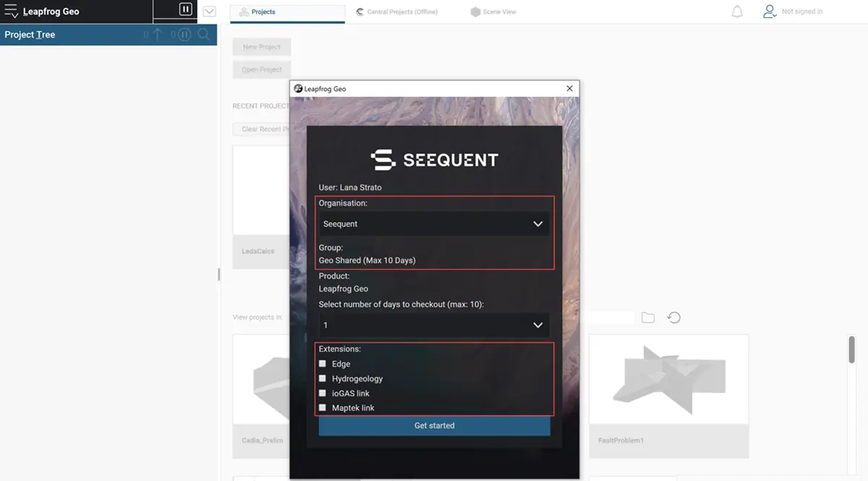
Task: Click the Clear Recent Projects button
Action: point(262,129)
